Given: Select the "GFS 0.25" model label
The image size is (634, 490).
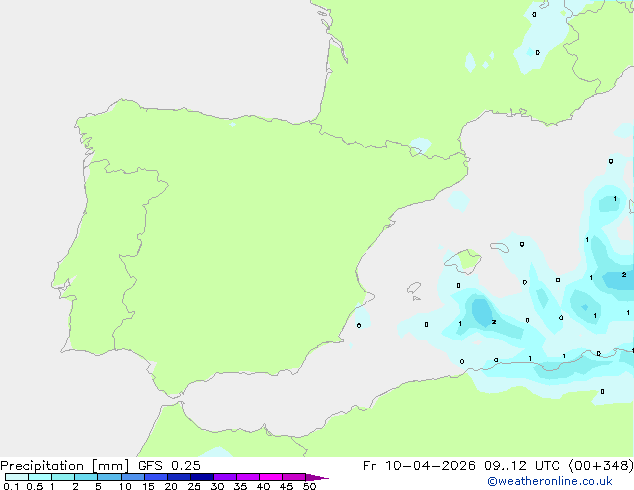Looking at the screenshot, I should click(x=169, y=466).
